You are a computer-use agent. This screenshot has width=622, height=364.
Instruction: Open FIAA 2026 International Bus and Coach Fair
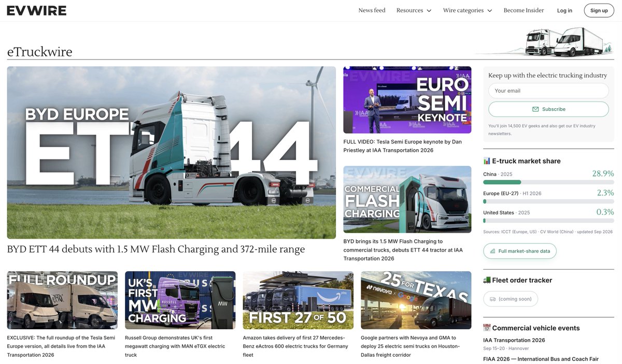click(x=541, y=359)
